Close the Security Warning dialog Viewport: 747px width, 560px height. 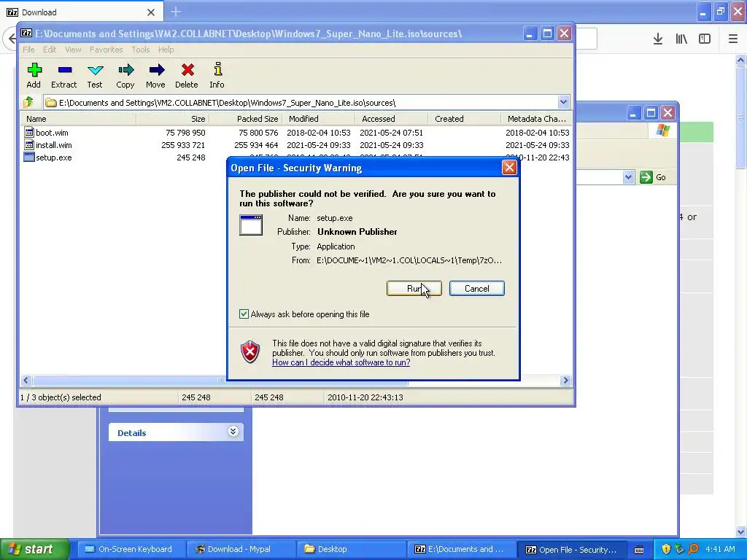point(509,167)
